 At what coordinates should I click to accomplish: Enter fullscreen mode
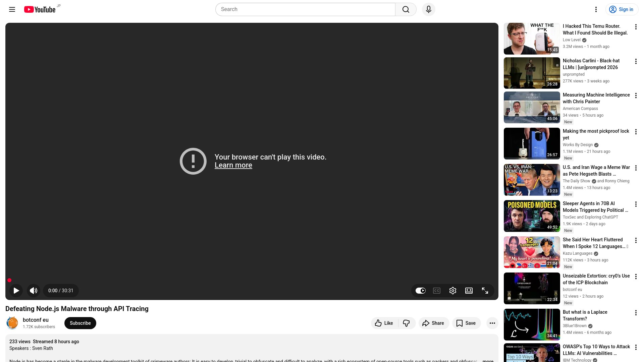point(485,291)
